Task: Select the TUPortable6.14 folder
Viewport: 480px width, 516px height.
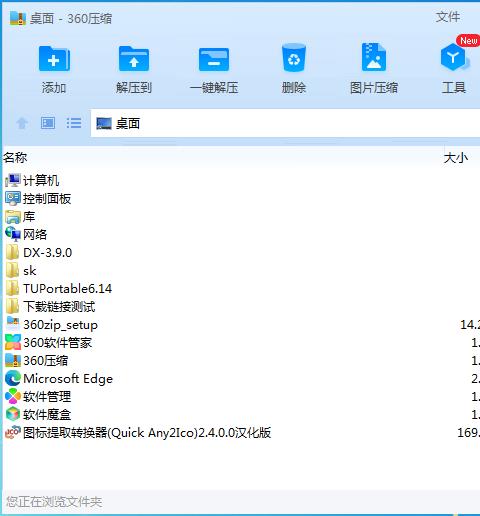Action: pos(59,289)
